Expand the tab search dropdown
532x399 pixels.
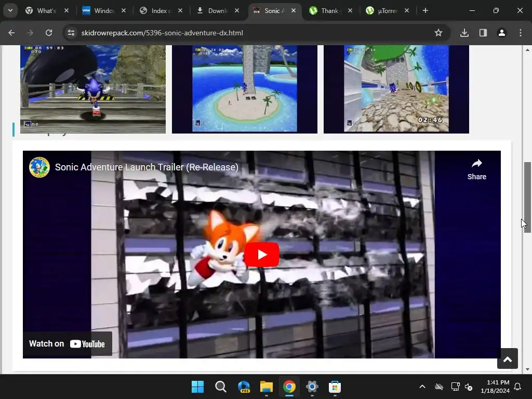(x=10, y=10)
